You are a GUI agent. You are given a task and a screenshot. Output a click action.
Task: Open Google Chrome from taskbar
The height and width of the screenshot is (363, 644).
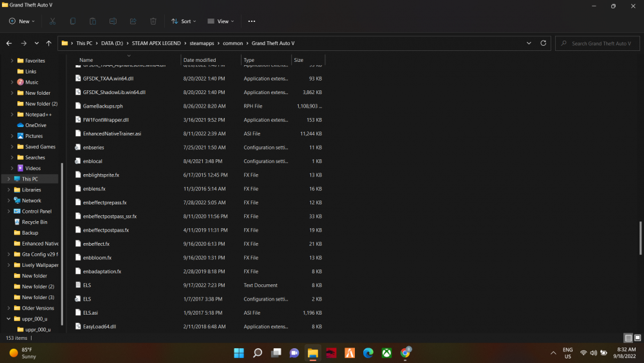click(x=405, y=353)
